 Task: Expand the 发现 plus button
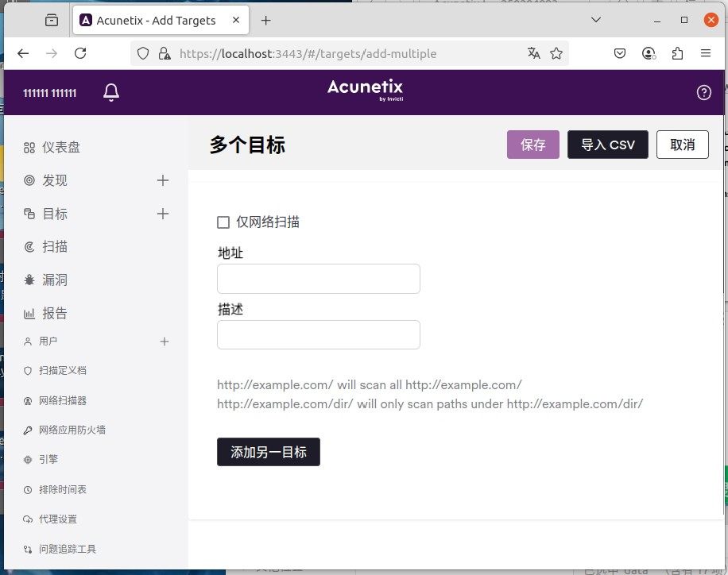tap(163, 180)
